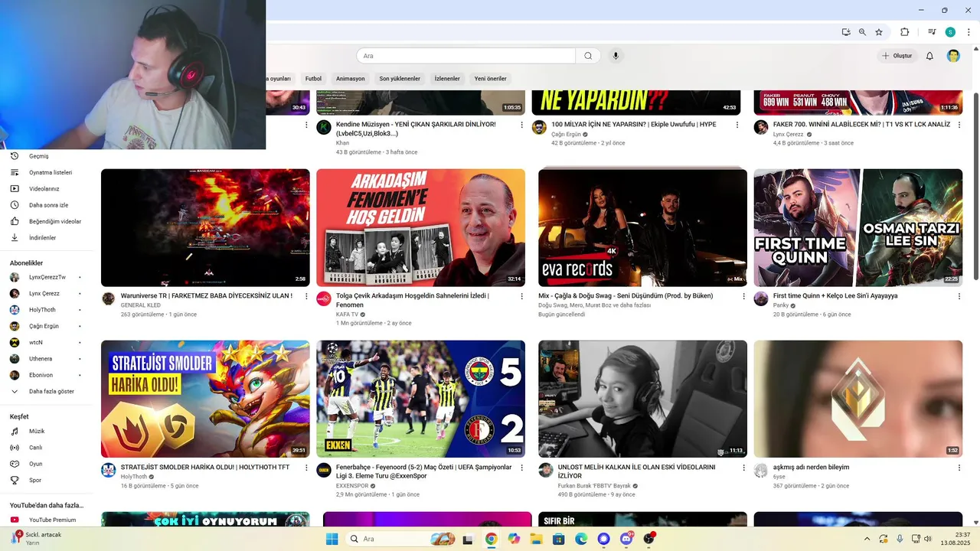Select the İzlenenler filter chip

pos(447,79)
